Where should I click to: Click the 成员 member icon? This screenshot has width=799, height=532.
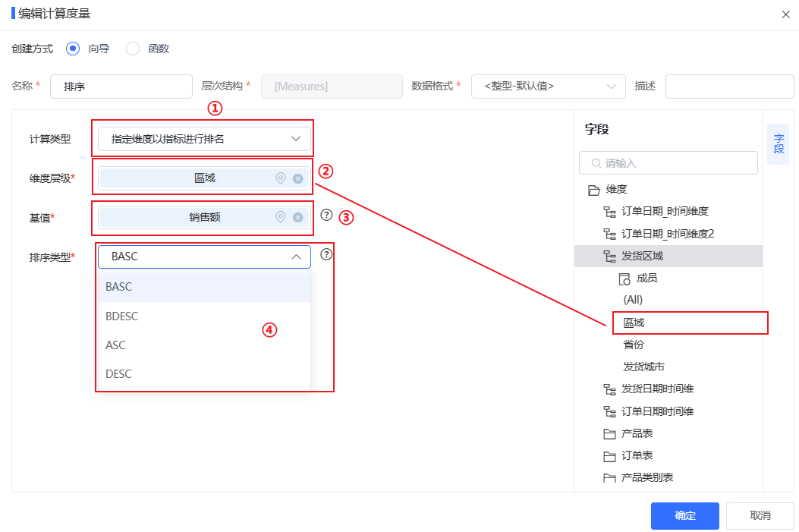[624, 279]
